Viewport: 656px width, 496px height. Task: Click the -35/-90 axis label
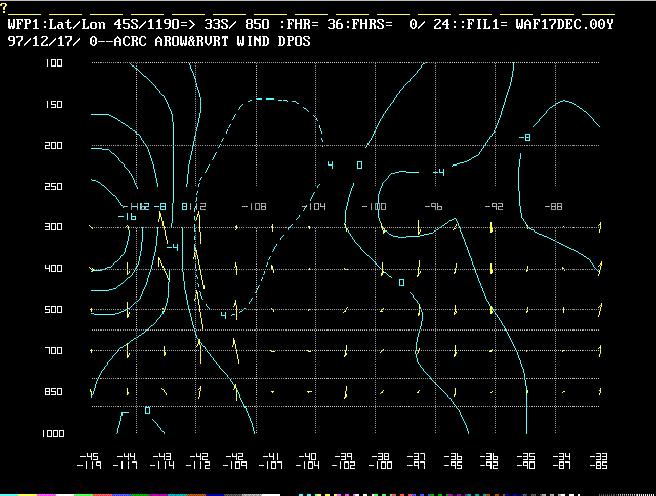tap(526, 460)
